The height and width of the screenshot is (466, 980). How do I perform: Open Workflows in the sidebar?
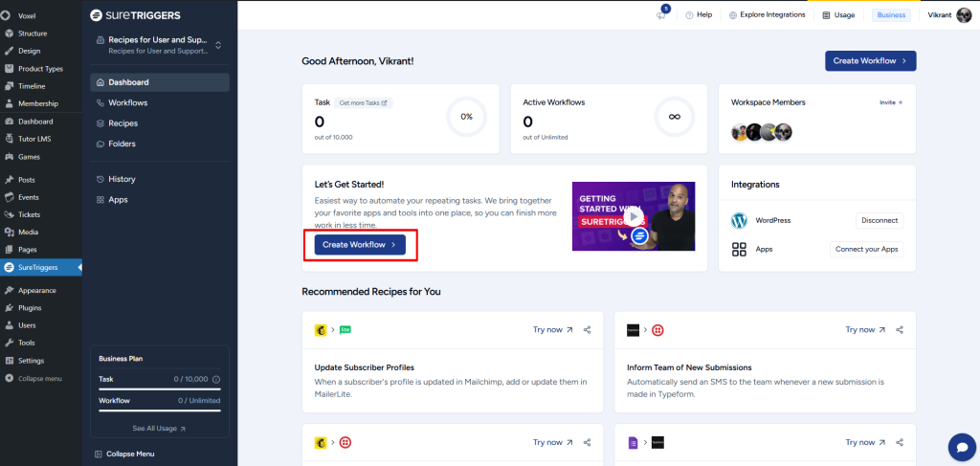coord(127,102)
